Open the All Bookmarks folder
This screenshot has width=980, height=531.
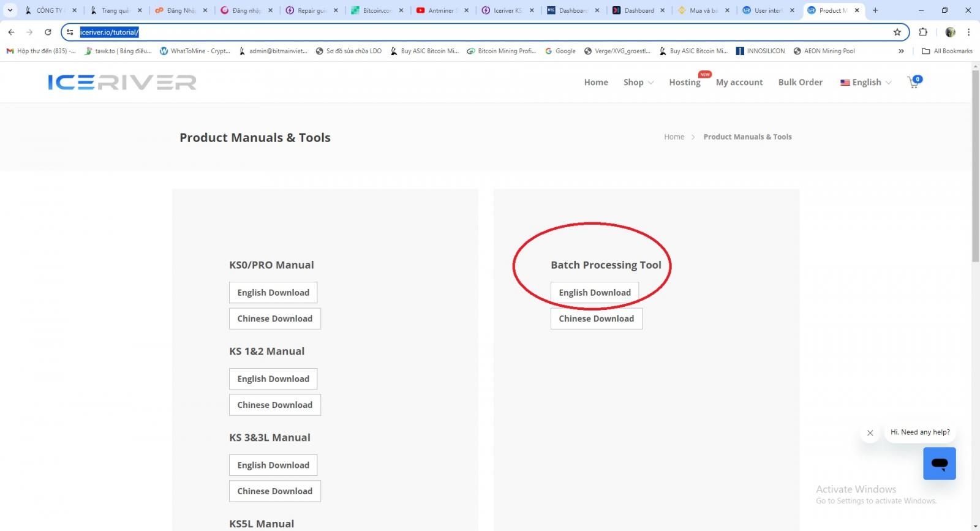(947, 51)
